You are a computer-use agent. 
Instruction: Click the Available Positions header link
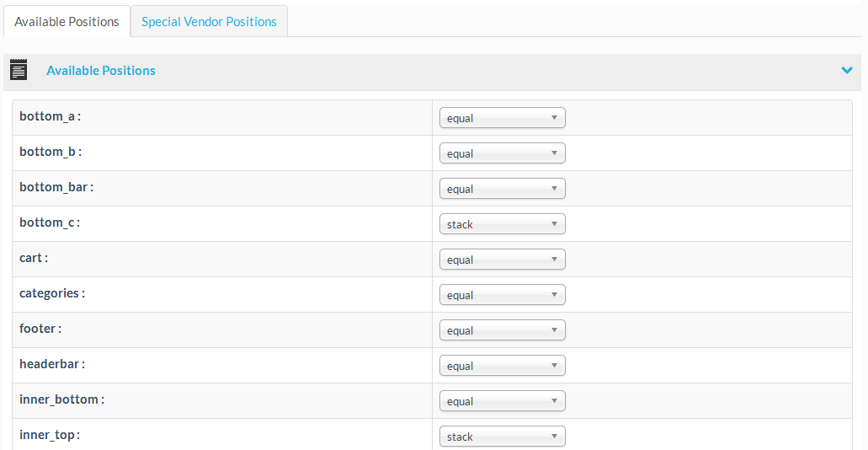101,71
